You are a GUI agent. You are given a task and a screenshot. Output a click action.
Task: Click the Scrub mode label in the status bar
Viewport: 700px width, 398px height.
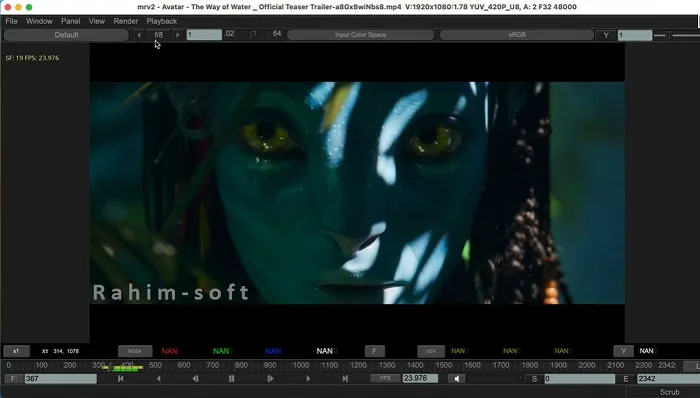pyautogui.click(x=669, y=392)
